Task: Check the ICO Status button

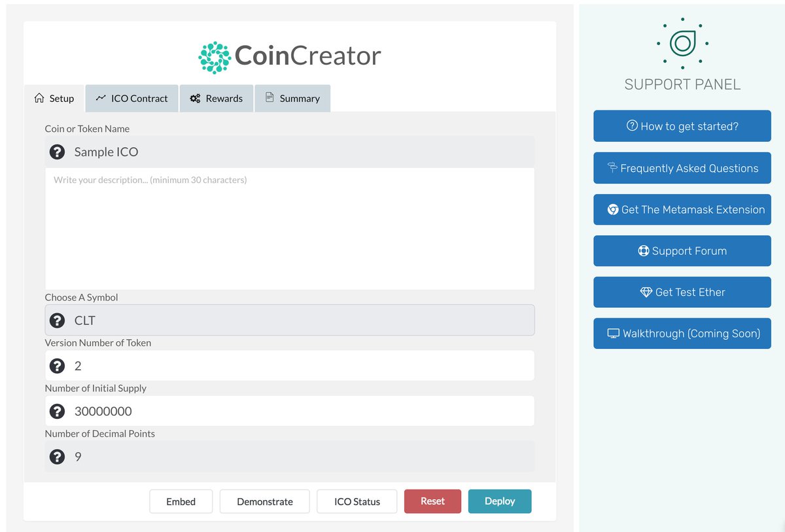Action: click(x=357, y=501)
